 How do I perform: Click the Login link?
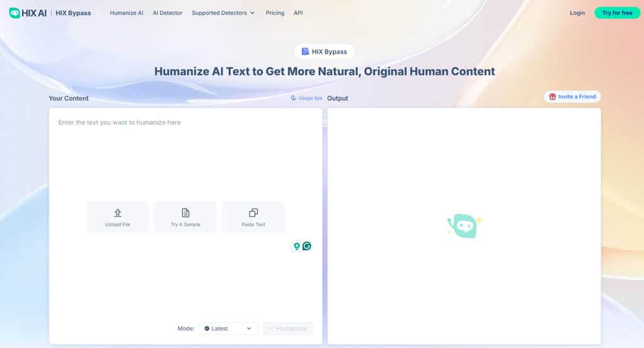coord(577,13)
